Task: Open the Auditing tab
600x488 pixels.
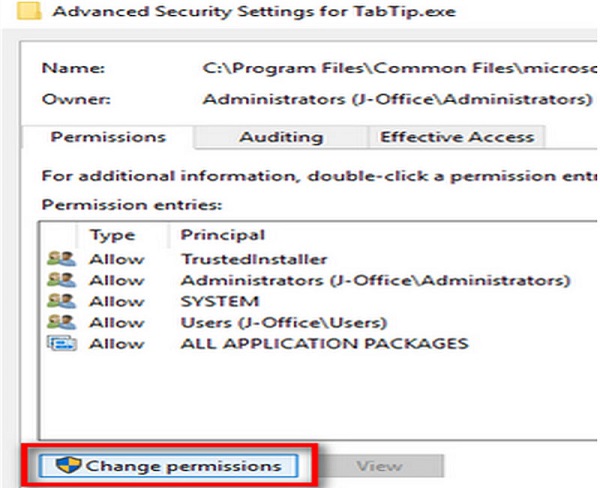Action: tap(281, 137)
